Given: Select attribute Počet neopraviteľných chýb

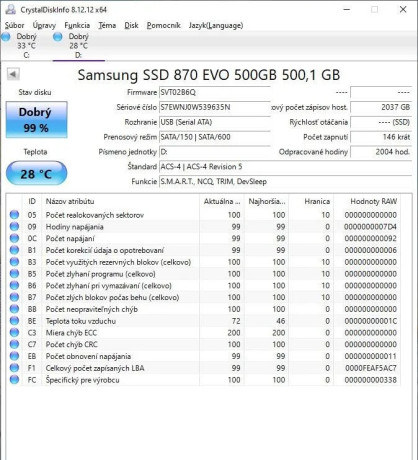Looking at the screenshot, I should [x=92, y=309].
